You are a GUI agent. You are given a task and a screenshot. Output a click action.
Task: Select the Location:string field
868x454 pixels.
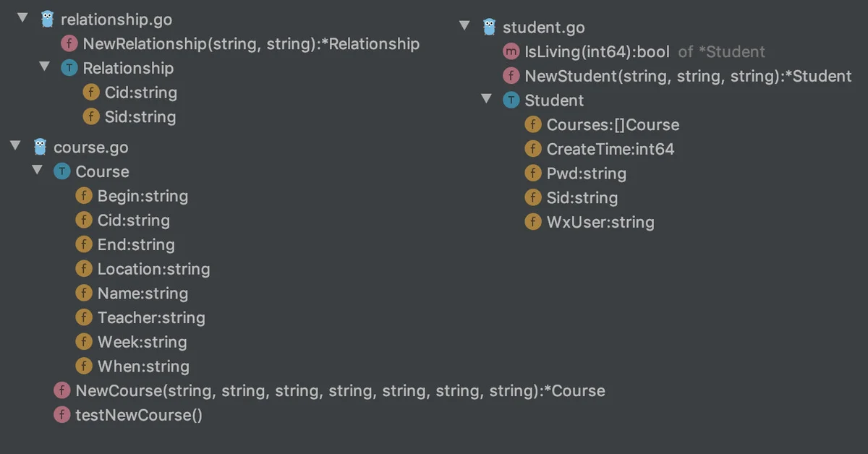click(x=143, y=269)
